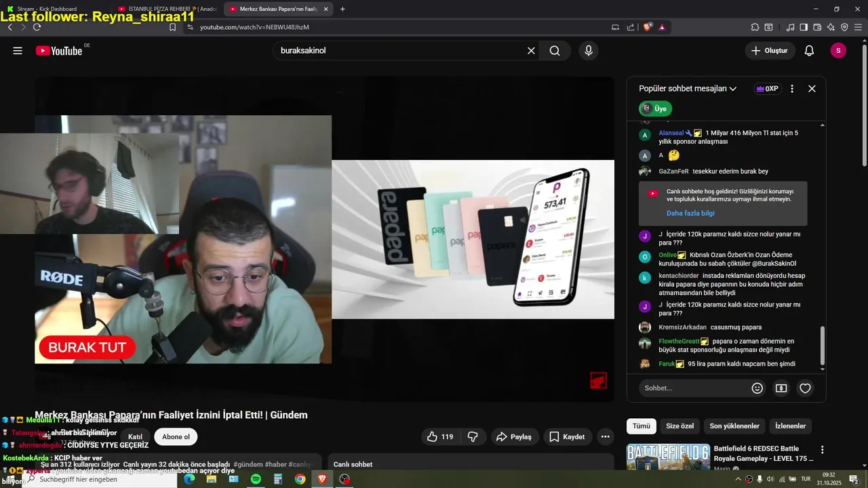Open OBS Studio from the taskbar
This screenshot has height=488, width=868.
tap(344, 479)
